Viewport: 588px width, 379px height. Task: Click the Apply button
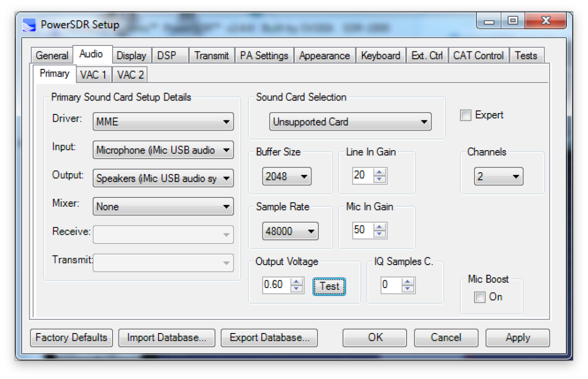[518, 338]
